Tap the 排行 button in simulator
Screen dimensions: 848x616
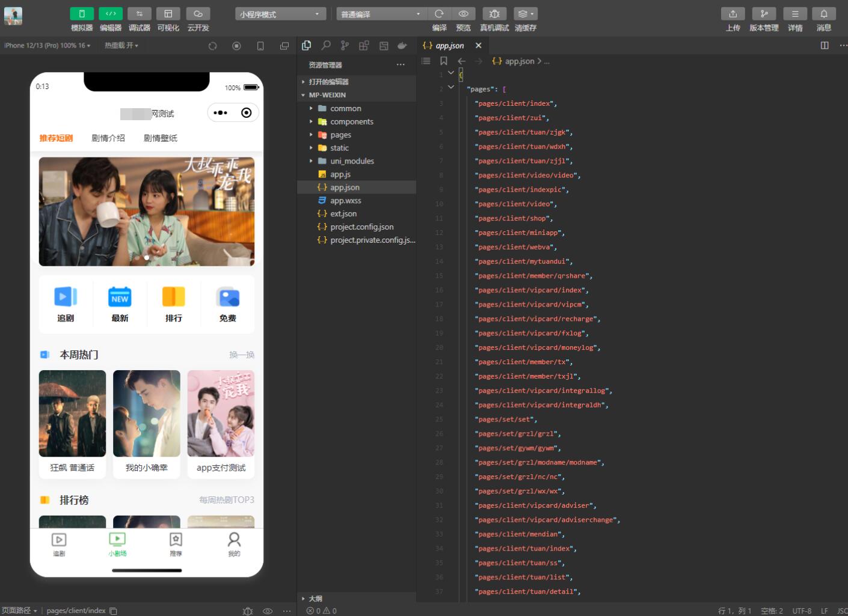click(x=173, y=304)
